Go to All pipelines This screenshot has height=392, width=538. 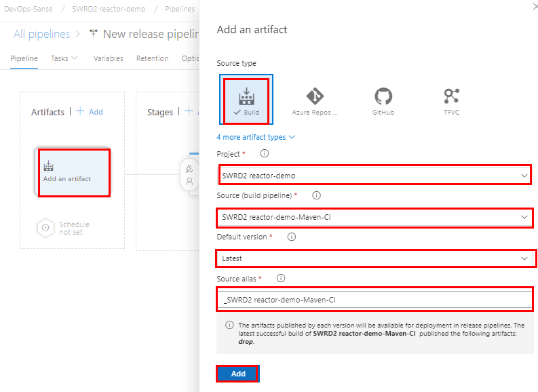point(41,34)
